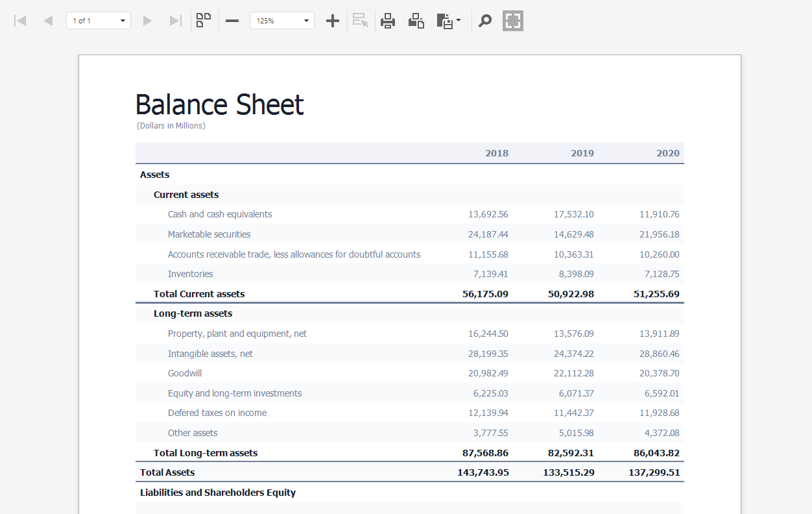Viewport: 812px width, 514px height.
Task: Print the current page only
Action: [416, 21]
